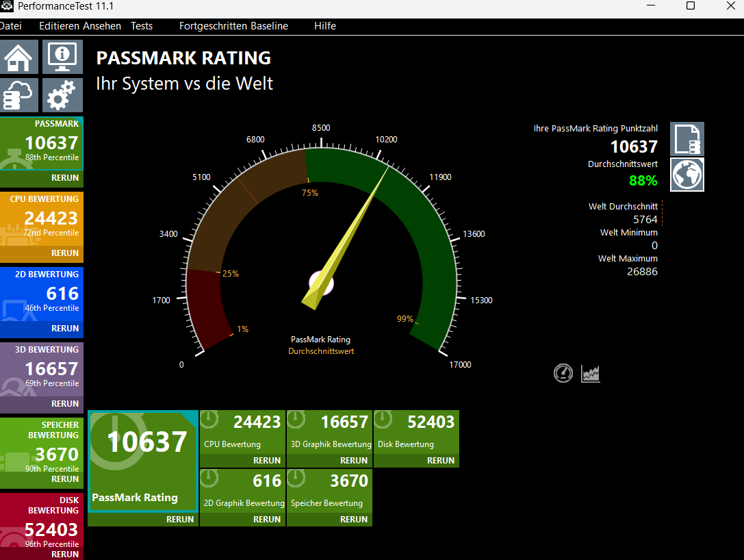
Task: Open the Fortgeschritten menu
Action: [x=214, y=26]
